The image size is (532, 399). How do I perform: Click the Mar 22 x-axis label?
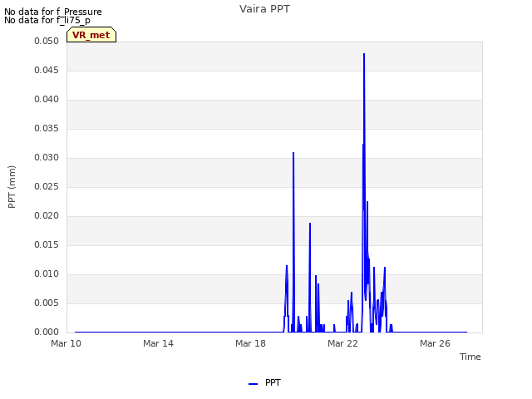click(x=342, y=343)
